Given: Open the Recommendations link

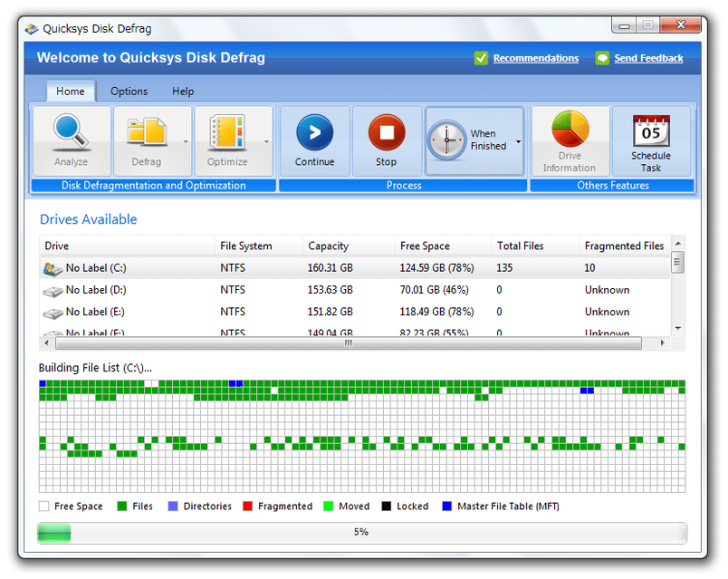Looking at the screenshot, I should (536, 58).
